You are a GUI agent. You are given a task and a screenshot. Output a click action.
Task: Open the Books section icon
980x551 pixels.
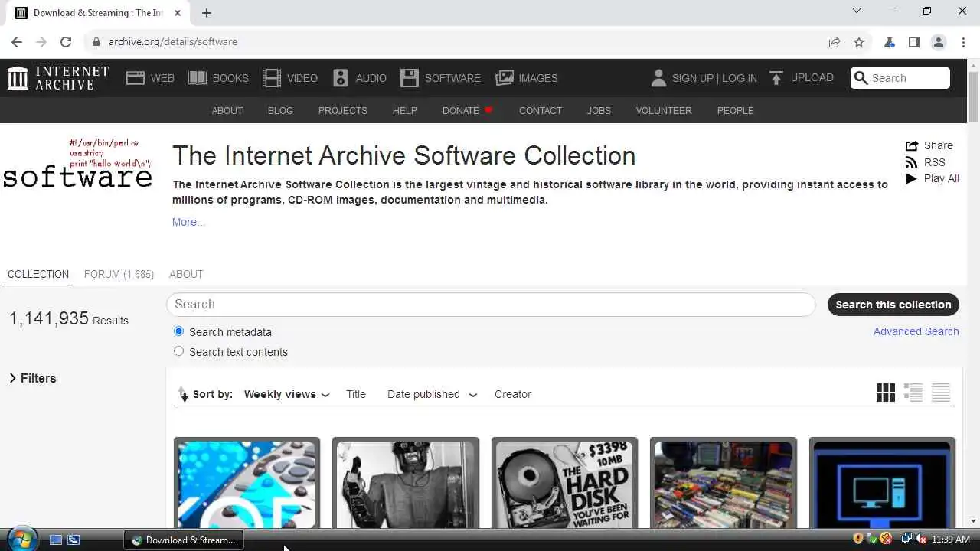click(198, 77)
